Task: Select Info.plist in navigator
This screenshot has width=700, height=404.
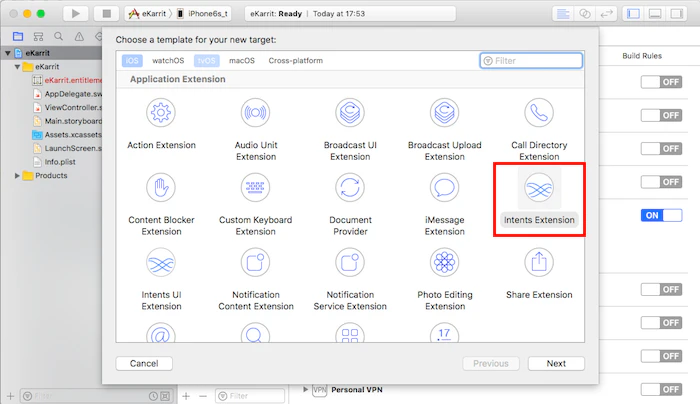Action: (x=54, y=162)
